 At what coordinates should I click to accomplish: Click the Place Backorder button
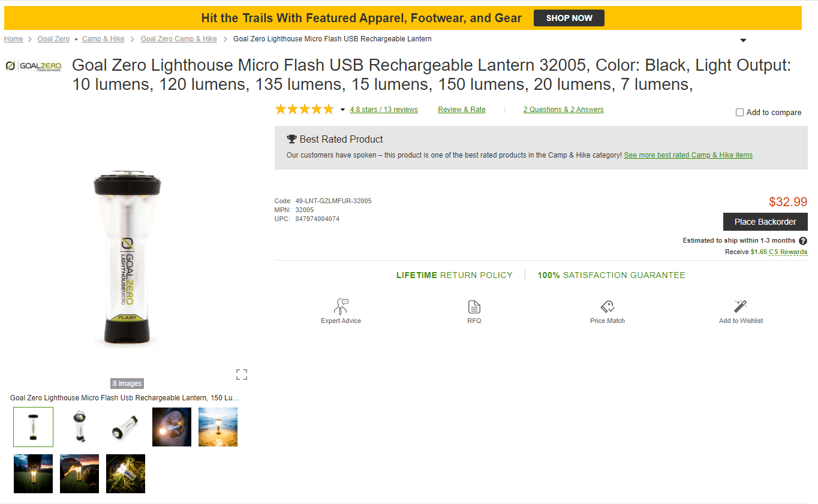click(765, 222)
